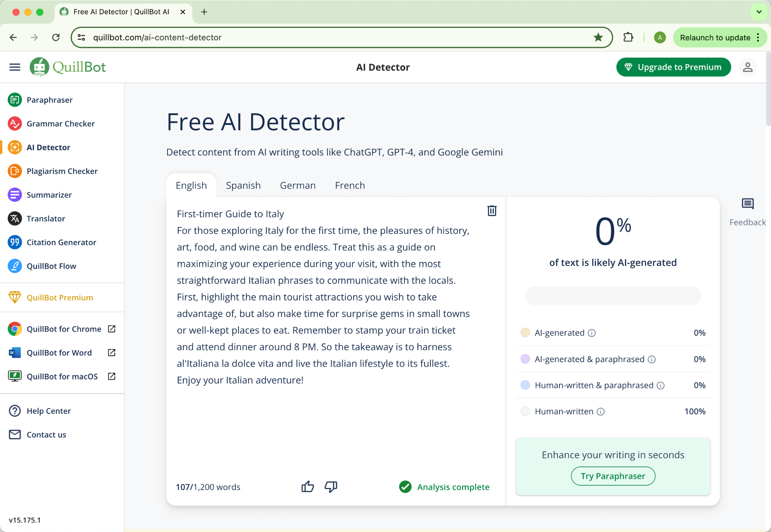Try the Paraphraser via suggestion button
The image size is (771, 532).
click(612, 476)
